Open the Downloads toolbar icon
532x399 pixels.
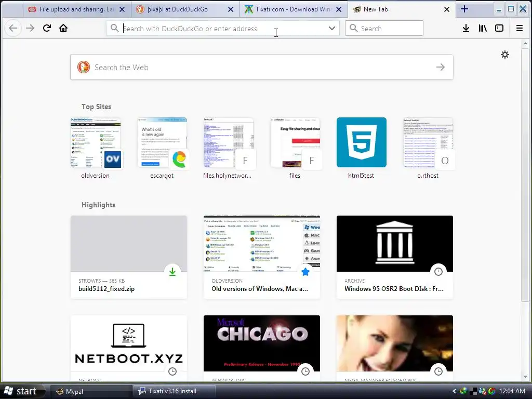[466, 28]
